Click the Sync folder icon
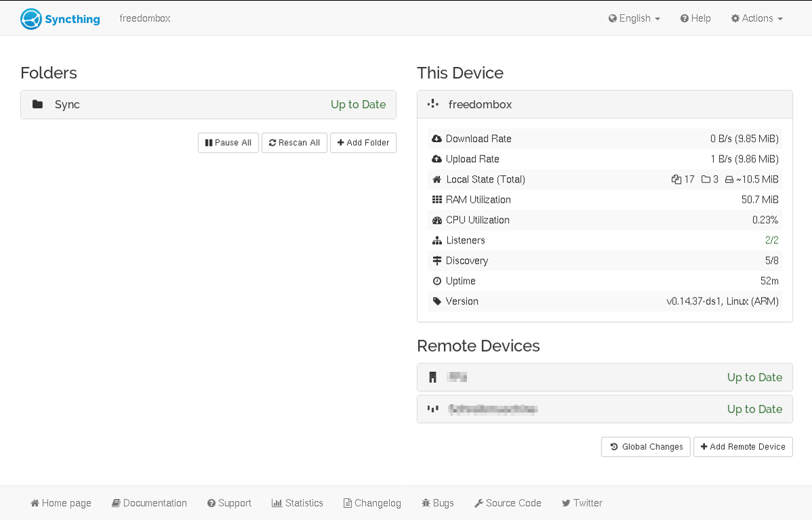Image resolution: width=812 pixels, height=520 pixels. [x=38, y=105]
